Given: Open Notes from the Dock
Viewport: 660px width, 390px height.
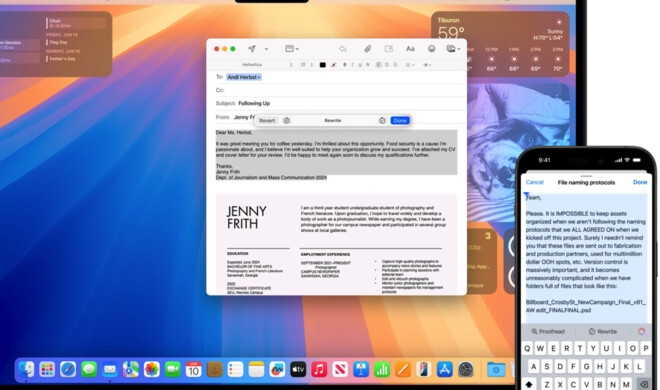Looking at the screenshot, I should pyautogui.click(x=256, y=369).
